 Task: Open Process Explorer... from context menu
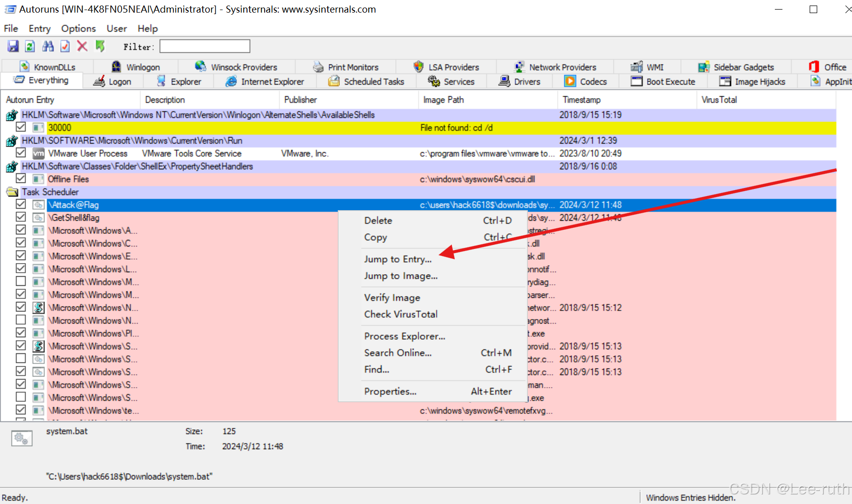[433, 336]
